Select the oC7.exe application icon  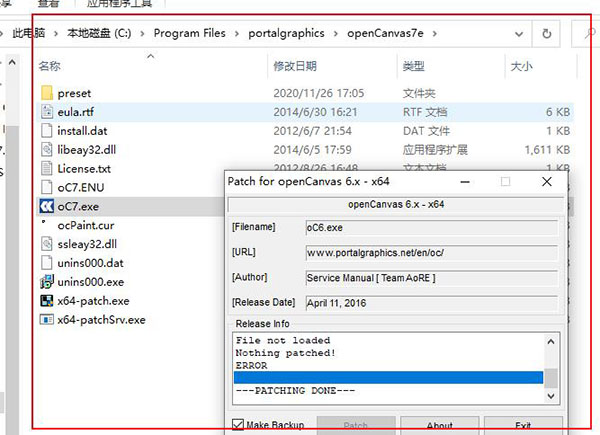click(x=46, y=206)
